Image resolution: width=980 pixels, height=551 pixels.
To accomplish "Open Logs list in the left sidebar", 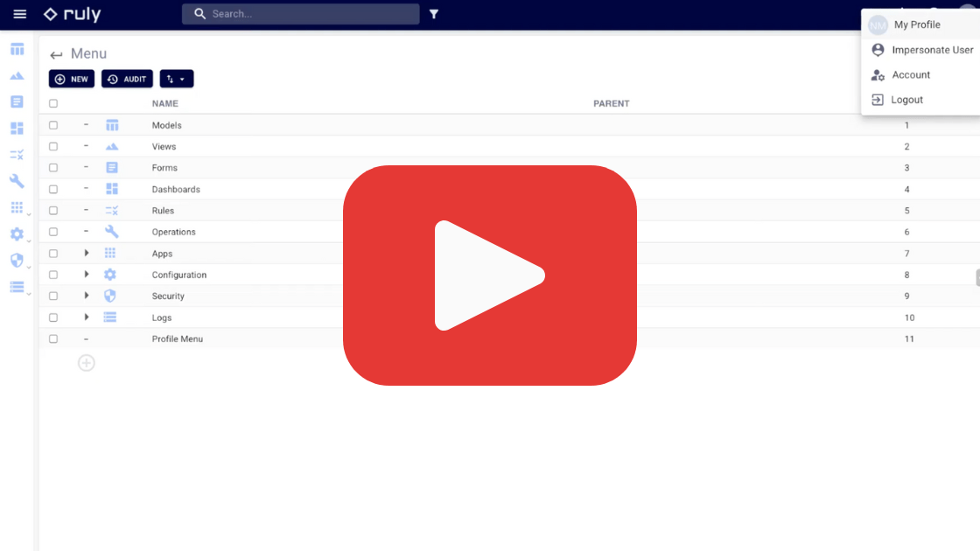I will pyautogui.click(x=17, y=287).
